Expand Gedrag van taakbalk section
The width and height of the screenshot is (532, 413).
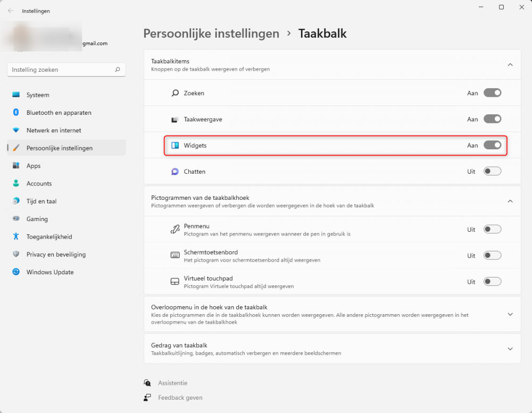point(510,349)
